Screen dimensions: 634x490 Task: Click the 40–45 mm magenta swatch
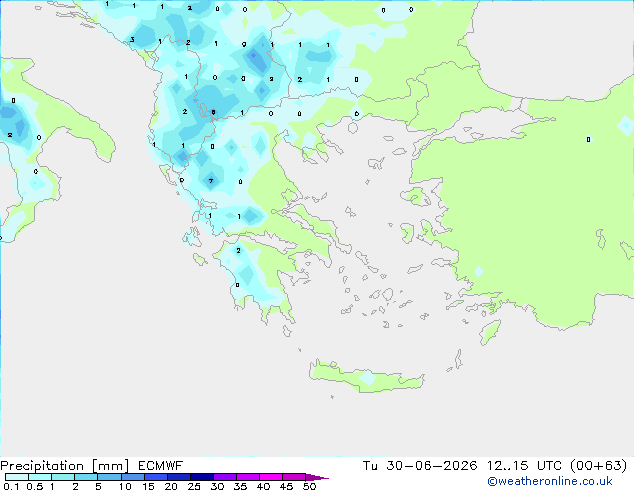click(271, 477)
